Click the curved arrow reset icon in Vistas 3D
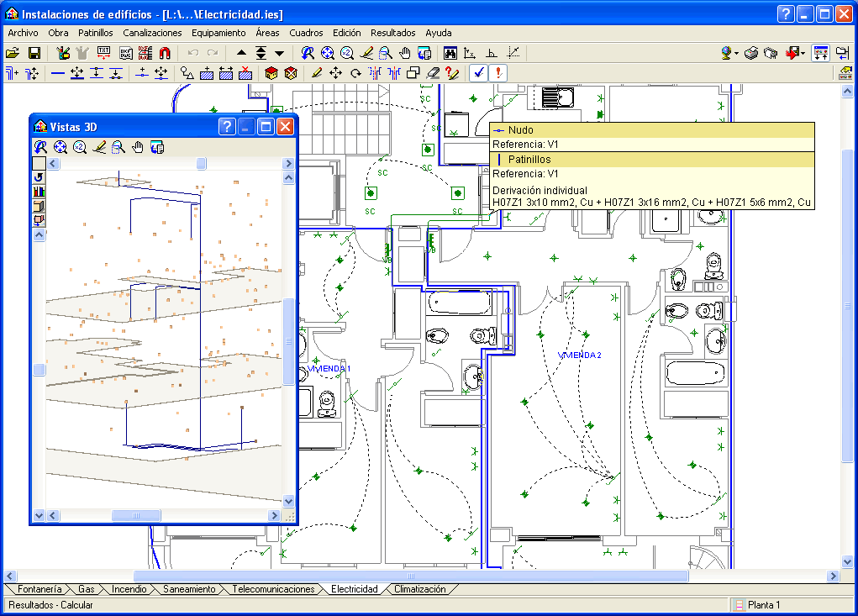858x616 pixels. pos(39,177)
